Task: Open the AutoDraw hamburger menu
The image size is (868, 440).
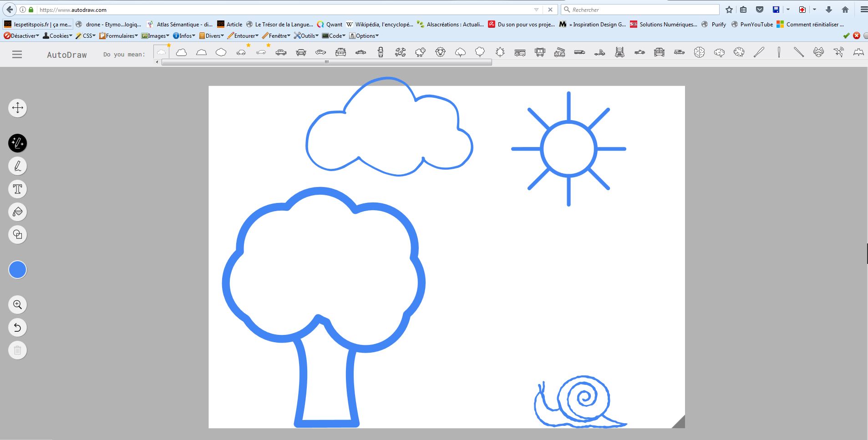Action: (x=17, y=55)
